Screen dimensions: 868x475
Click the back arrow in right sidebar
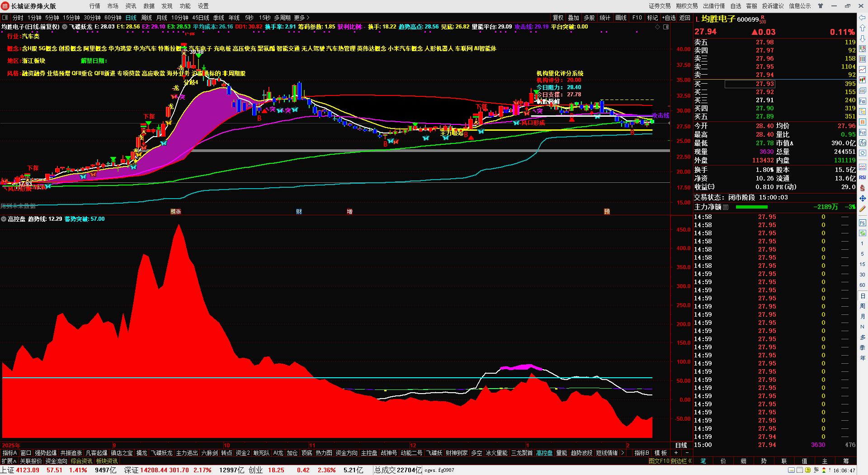point(863,18)
